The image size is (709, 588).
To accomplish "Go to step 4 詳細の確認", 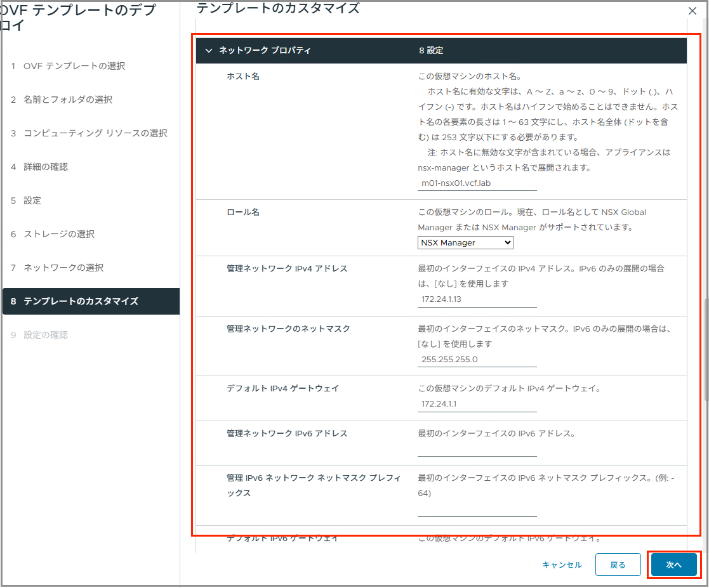I will (x=39, y=167).
